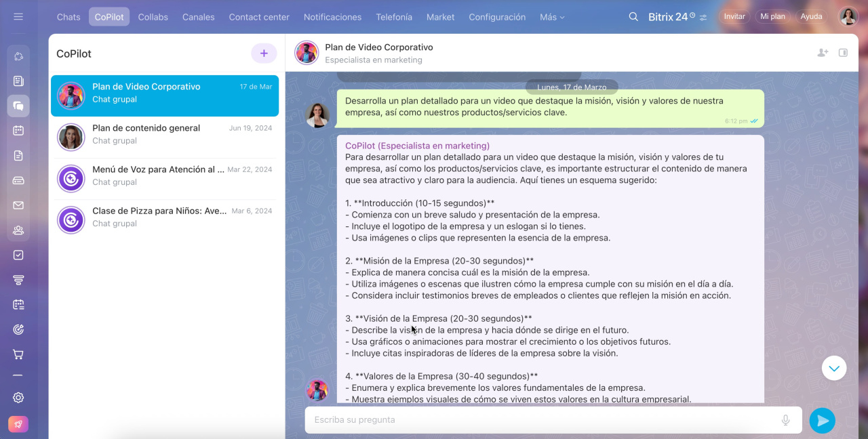Viewport: 868px width, 439px height.
Task: Open the settings gear in the sidebar
Action: [18, 398]
